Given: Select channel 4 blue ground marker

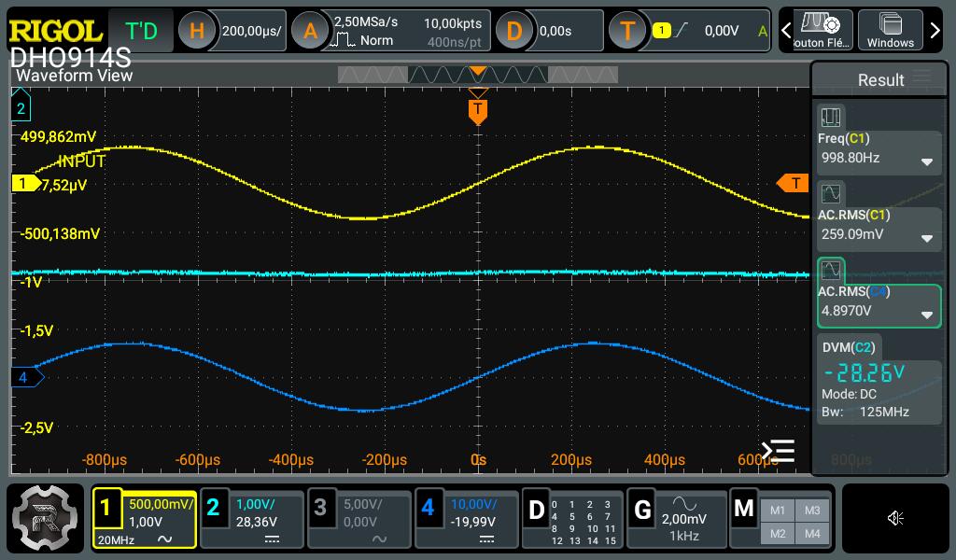Looking at the screenshot, I should tap(27, 377).
